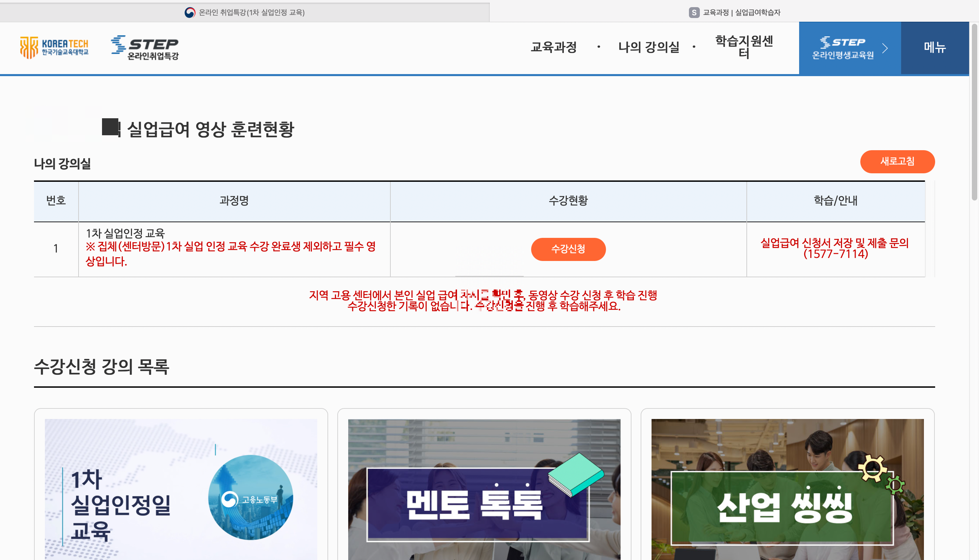Click the STEP 온라인평생교육원 logo banner
Image resolution: width=979 pixels, height=560 pixels.
[843, 48]
